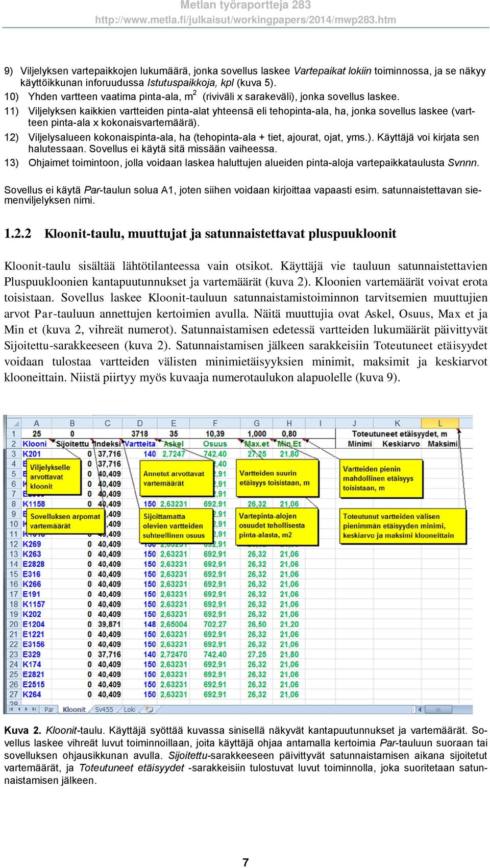The width and height of the screenshot is (490, 868).
Task: Click the cell with value '39,871'
Action: [107, 624]
